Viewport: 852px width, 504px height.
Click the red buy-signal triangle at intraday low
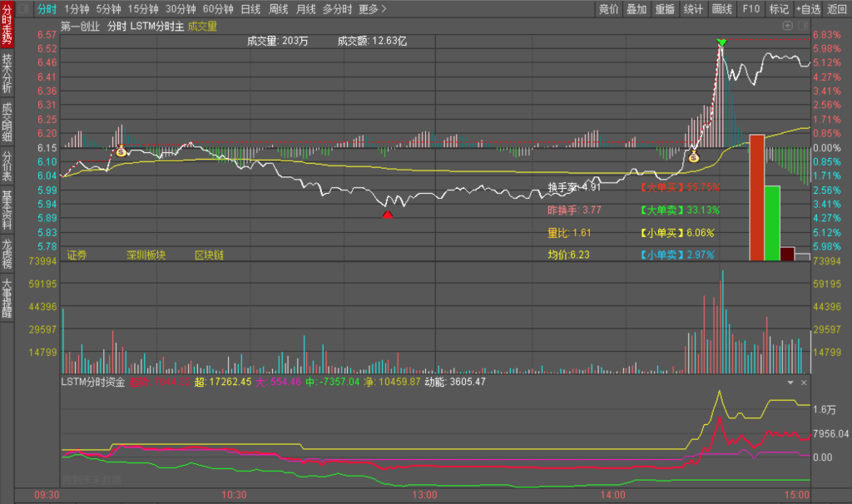pos(387,215)
